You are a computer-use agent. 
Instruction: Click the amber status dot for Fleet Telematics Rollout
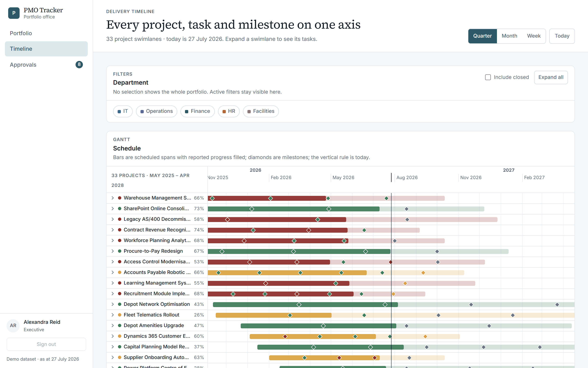click(120, 315)
